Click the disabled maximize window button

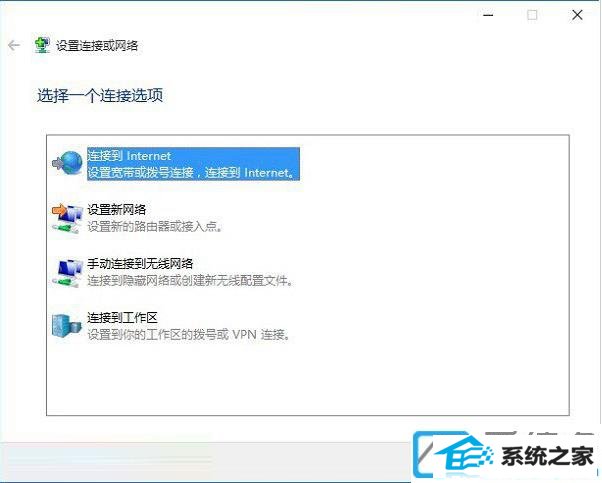coord(532,15)
